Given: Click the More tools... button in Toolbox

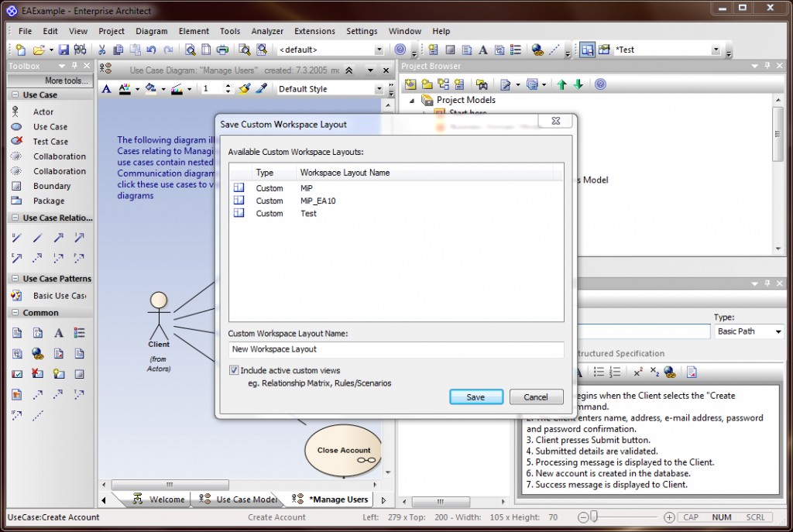Looking at the screenshot, I should click(x=50, y=81).
